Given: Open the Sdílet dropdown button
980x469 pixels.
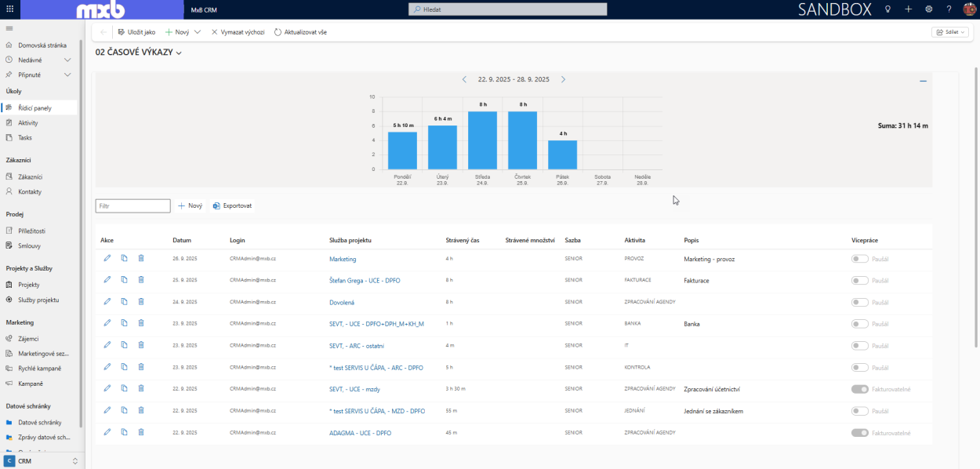Looking at the screenshot, I should click(x=949, y=32).
